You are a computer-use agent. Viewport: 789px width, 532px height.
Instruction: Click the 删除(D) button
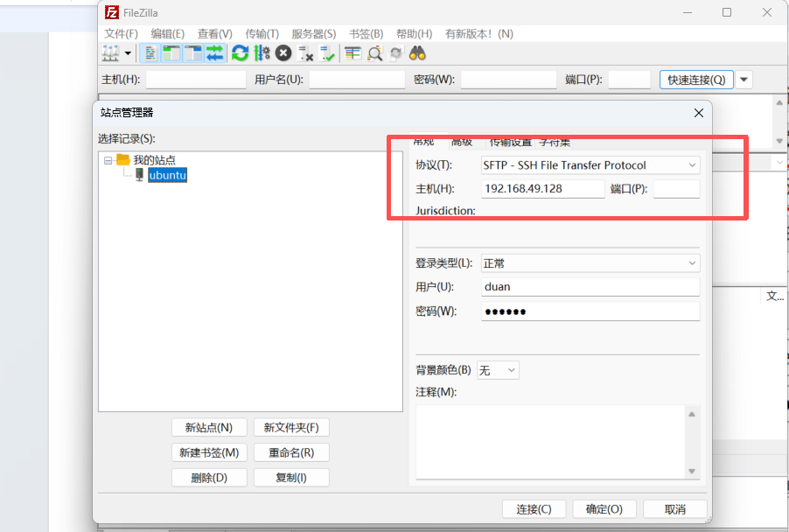point(209,478)
